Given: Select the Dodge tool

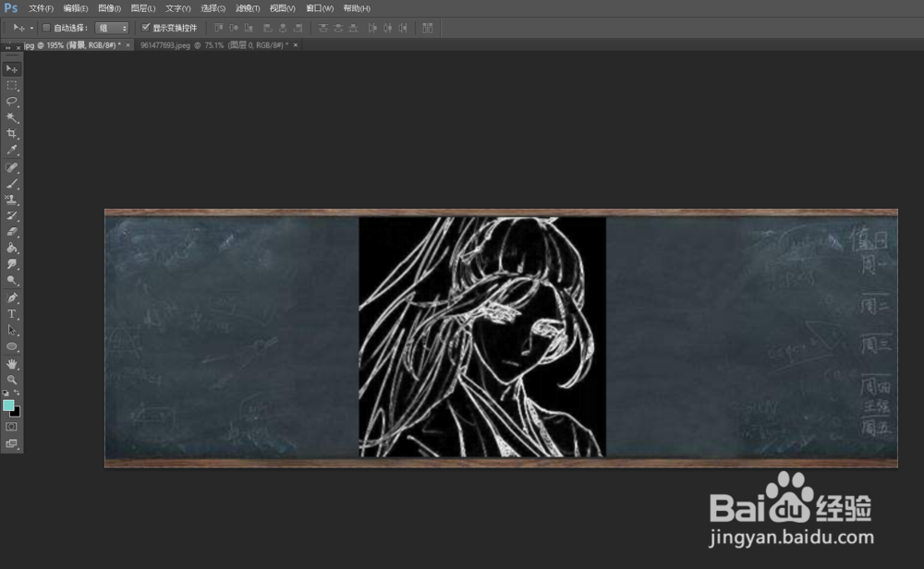Looking at the screenshot, I should [x=12, y=281].
